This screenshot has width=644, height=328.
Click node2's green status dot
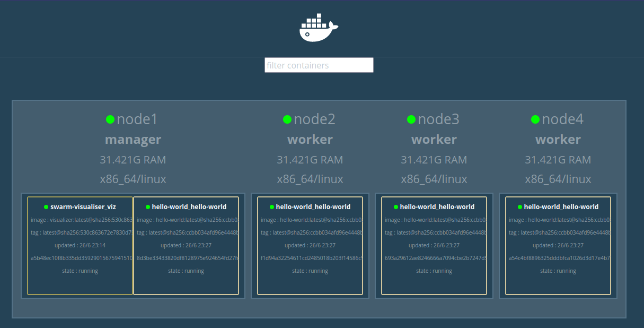(287, 119)
